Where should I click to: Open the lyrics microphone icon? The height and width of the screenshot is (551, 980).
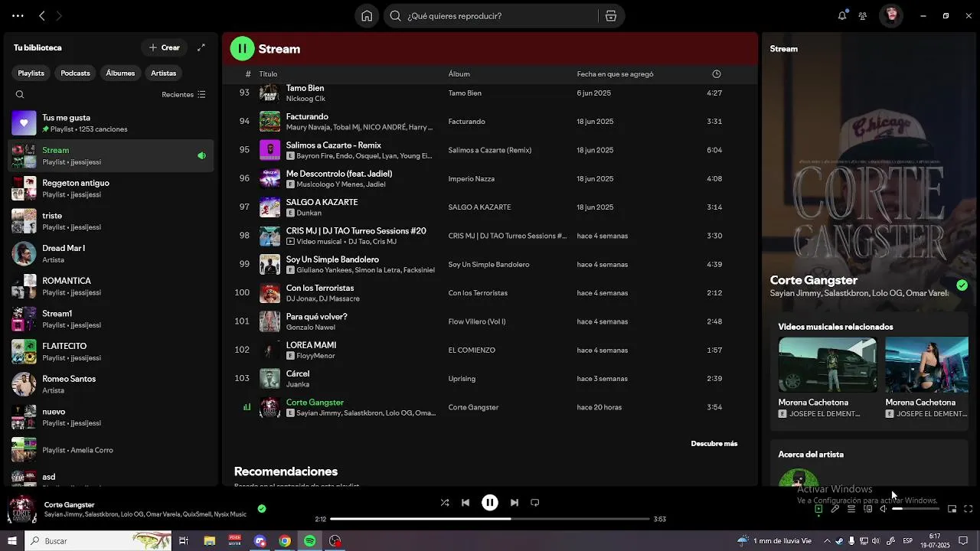coord(835,509)
